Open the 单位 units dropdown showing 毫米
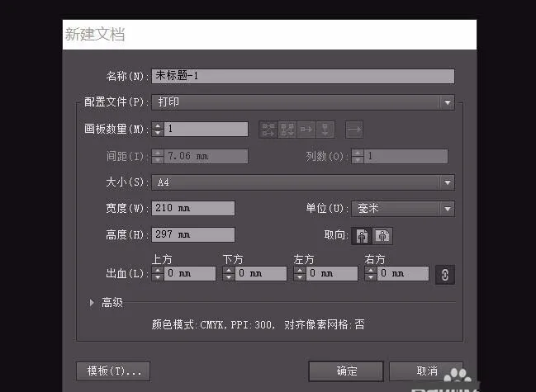 pyautogui.click(x=403, y=209)
